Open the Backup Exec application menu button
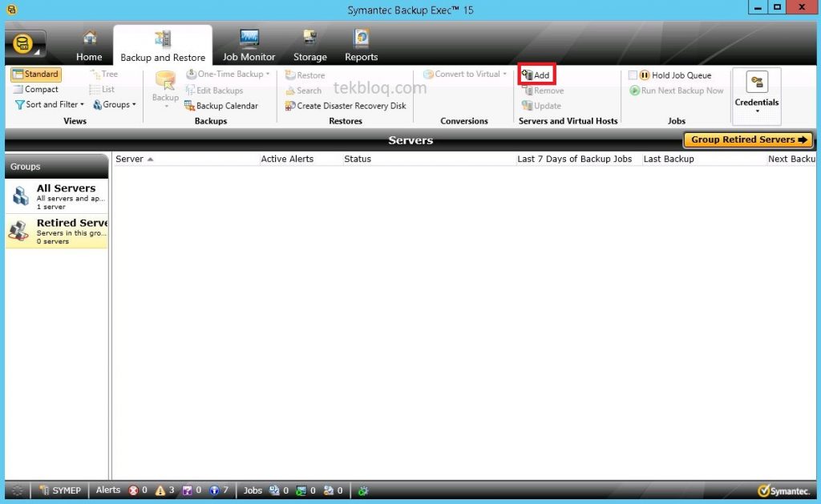 25,44
